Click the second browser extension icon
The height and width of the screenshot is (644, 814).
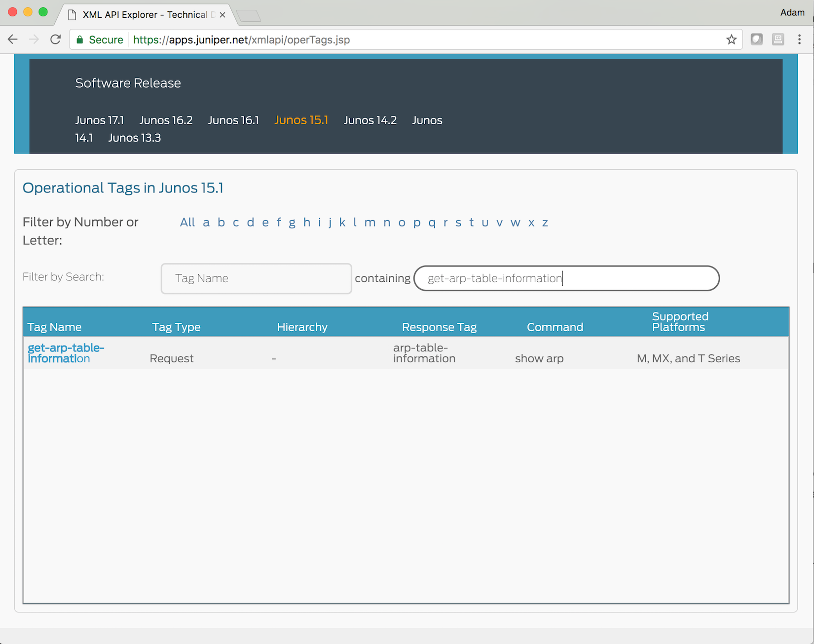click(778, 39)
